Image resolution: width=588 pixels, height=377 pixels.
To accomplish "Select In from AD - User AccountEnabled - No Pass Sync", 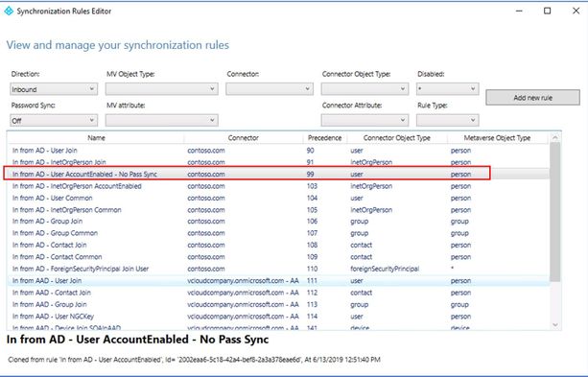I will pos(278,174).
